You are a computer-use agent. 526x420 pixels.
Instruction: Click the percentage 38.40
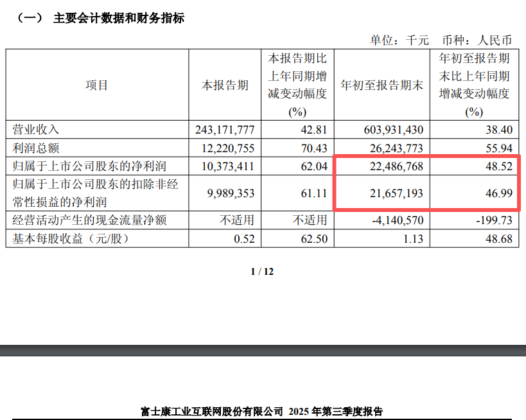click(x=499, y=130)
